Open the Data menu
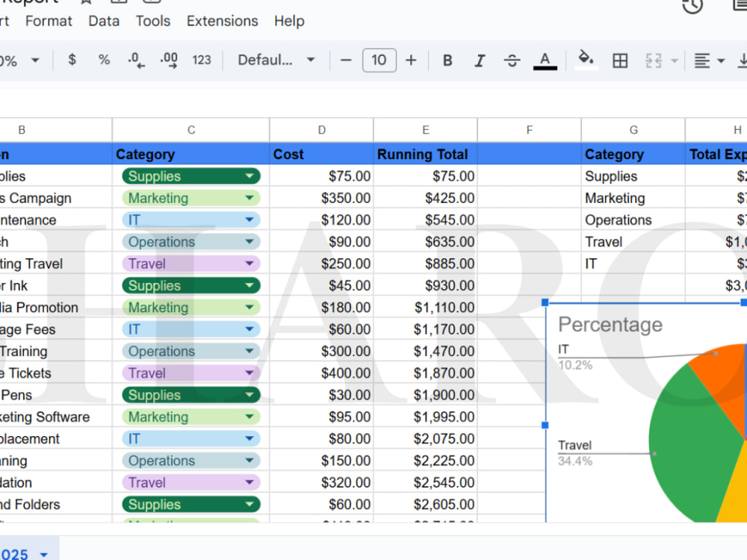Screen dimensions: 747x560 104,21
